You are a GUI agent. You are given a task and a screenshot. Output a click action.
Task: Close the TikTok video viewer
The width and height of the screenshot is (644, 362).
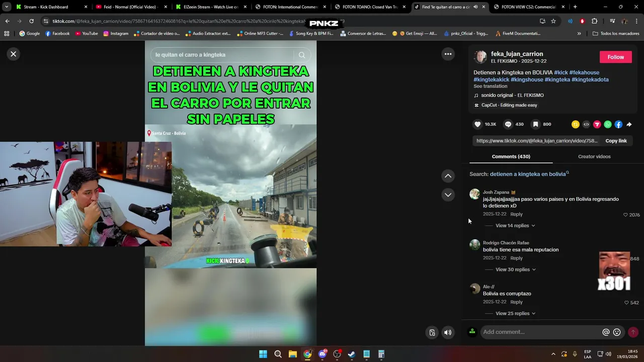tap(14, 54)
